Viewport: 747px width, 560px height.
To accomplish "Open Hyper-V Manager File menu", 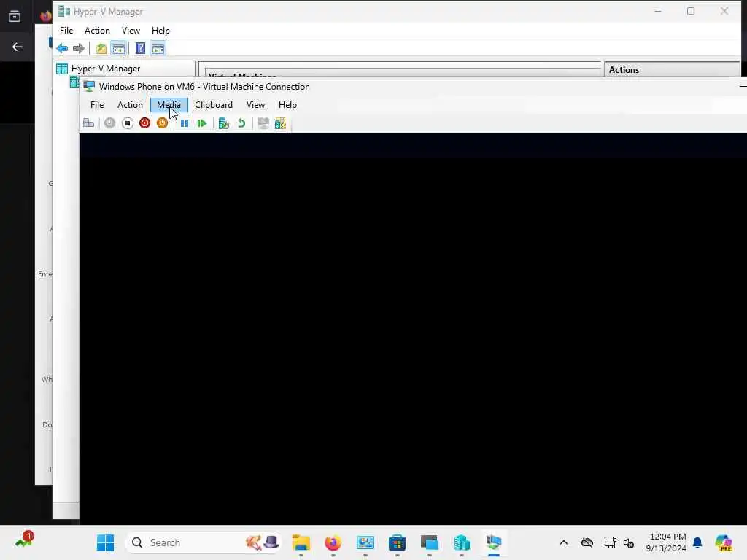I will click(x=66, y=31).
